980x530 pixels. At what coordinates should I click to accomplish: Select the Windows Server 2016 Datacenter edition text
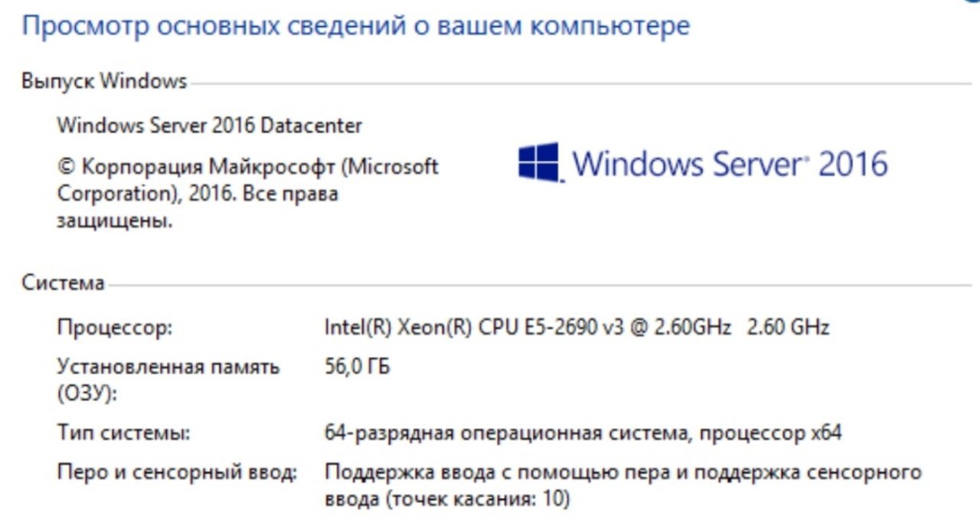pos(210,125)
